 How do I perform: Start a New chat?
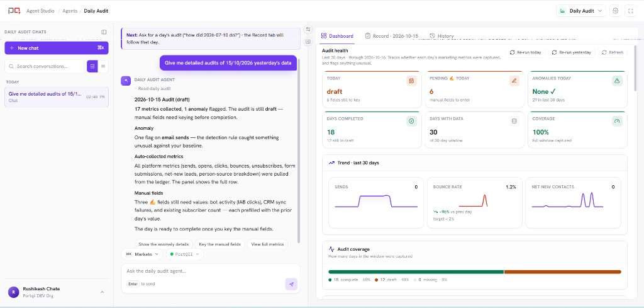click(x=57, y=48)
